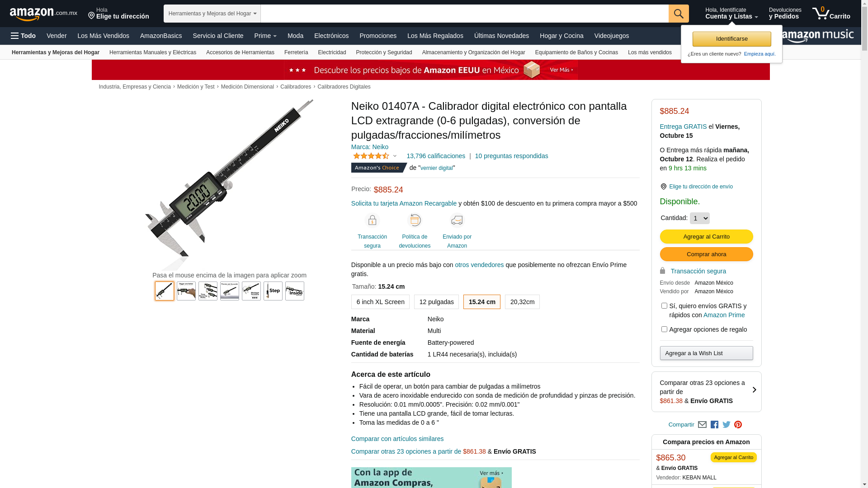Expand the search category dropdown
This screenshot has width=868, height=488.
212,14
